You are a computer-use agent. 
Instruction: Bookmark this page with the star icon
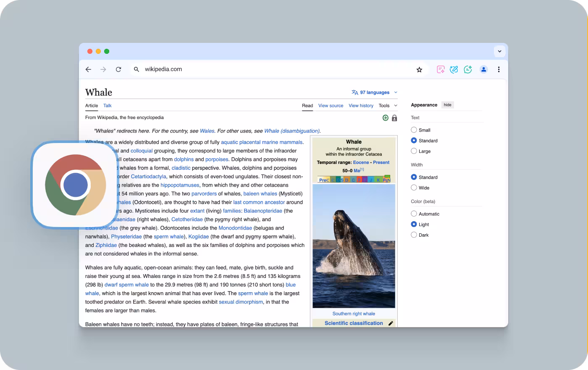click(419, 70)
